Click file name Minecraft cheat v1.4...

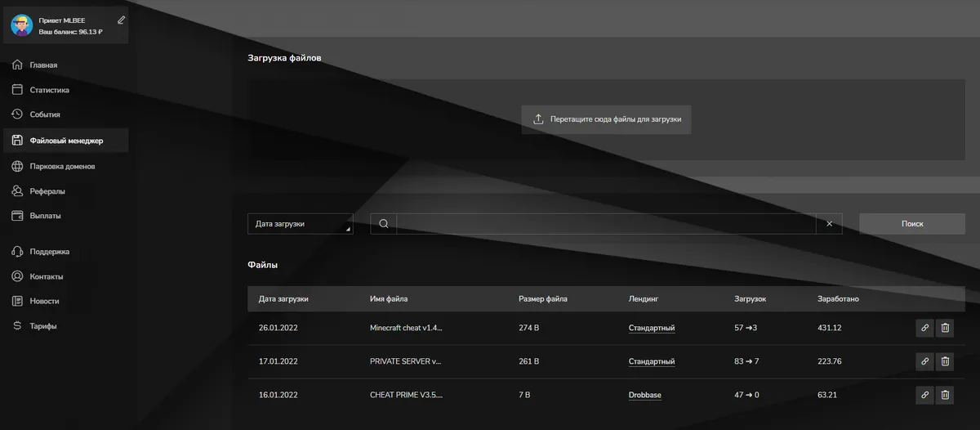[407, 328]
